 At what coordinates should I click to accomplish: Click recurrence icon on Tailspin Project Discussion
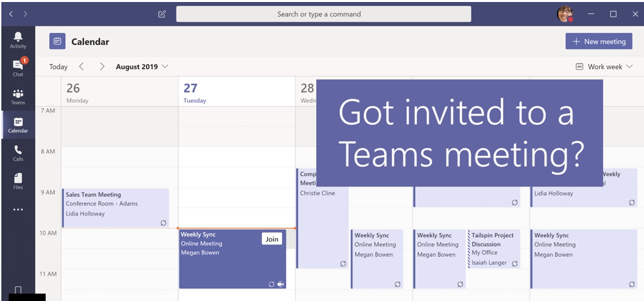[514, 263]
